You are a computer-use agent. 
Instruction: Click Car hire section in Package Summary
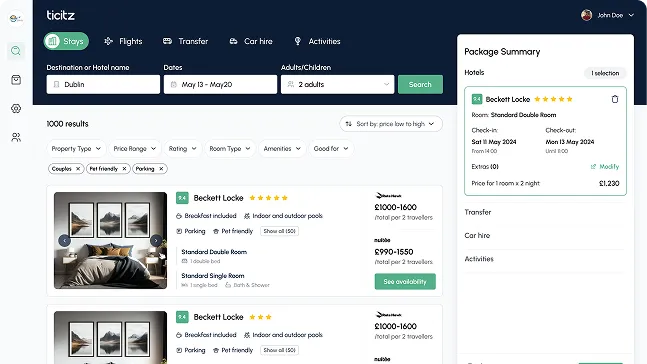(x=477, y=236)
